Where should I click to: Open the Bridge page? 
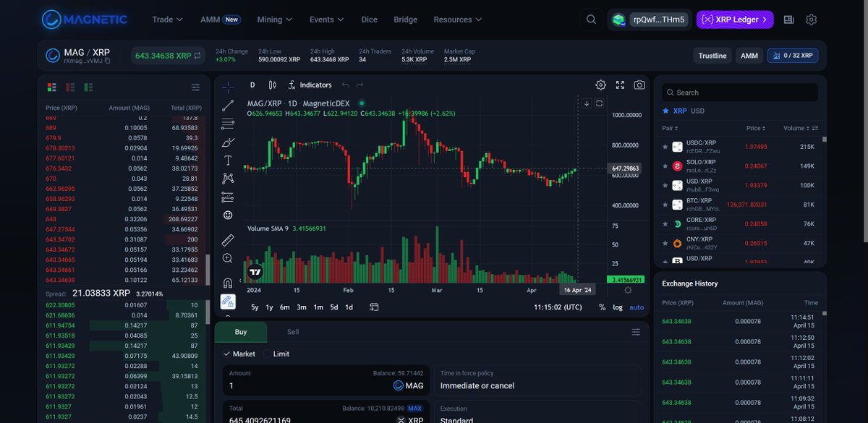[405, 20]
